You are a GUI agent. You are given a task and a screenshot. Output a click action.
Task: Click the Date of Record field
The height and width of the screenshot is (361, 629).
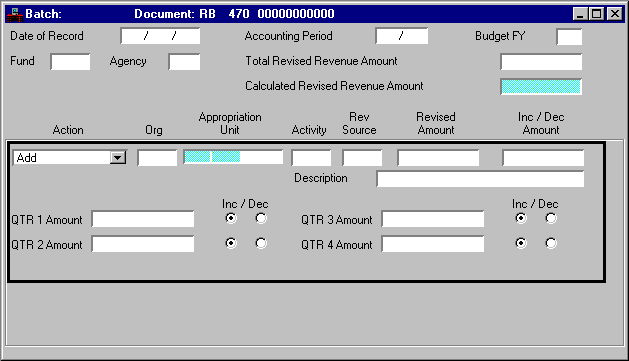[160, 36]
